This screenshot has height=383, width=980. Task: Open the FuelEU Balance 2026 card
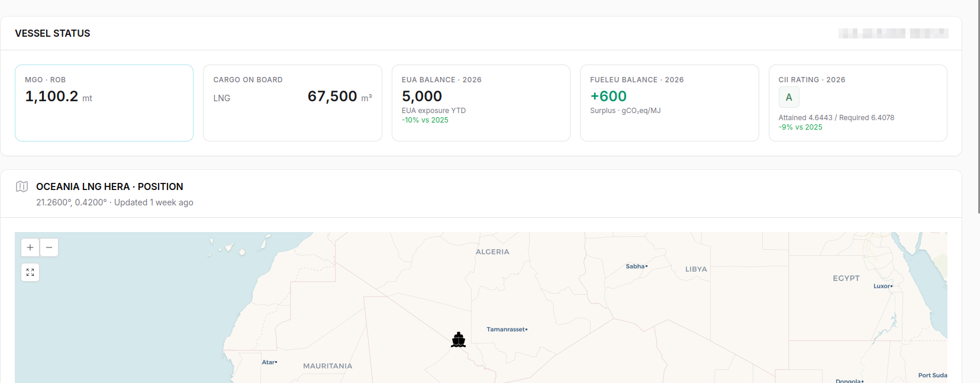tap(669, 103)
